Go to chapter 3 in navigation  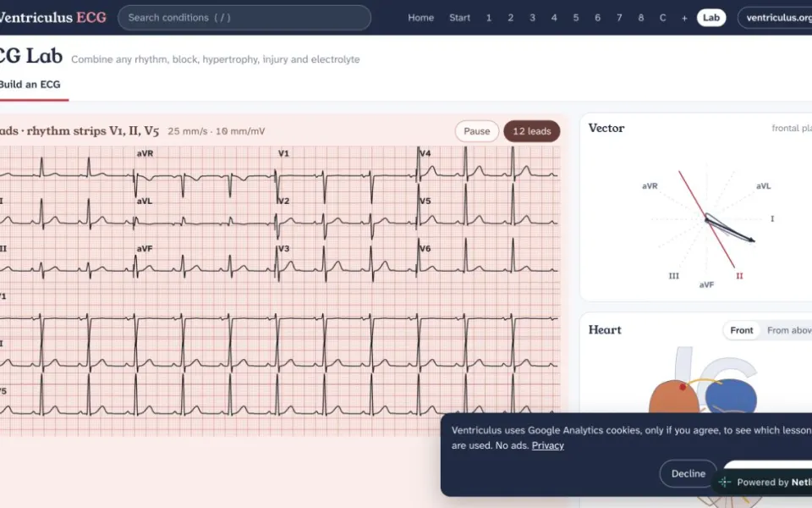point(532,18)
